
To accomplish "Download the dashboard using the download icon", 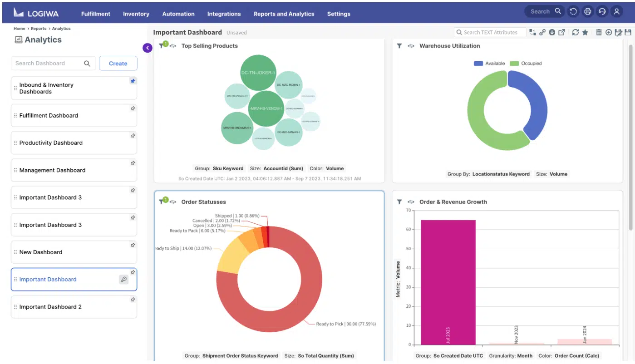I will (552, 32).
